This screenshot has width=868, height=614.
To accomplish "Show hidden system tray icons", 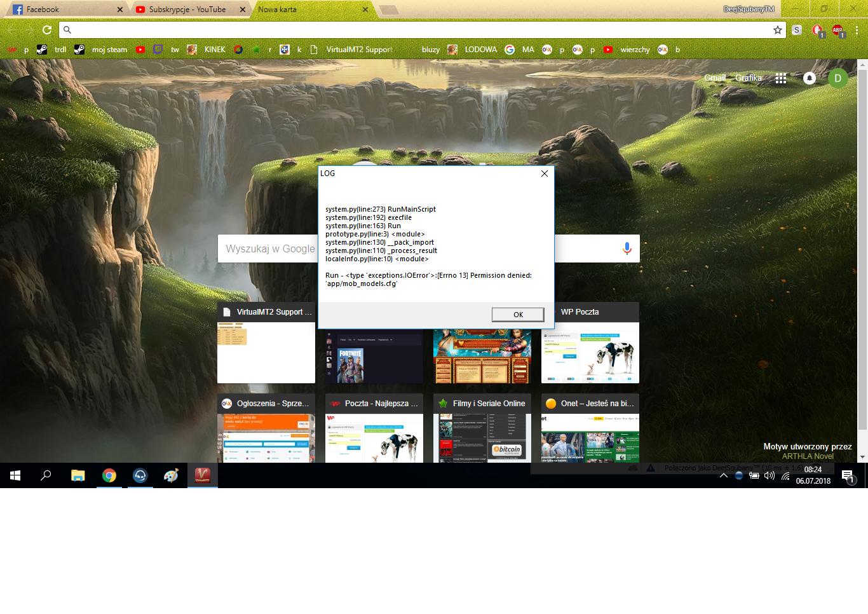I will (723, 475).
